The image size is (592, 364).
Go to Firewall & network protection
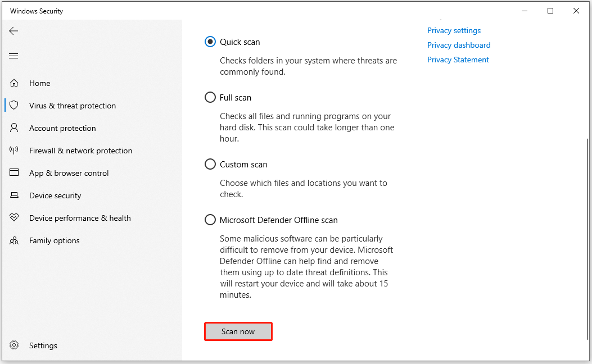tap(80, 151)
